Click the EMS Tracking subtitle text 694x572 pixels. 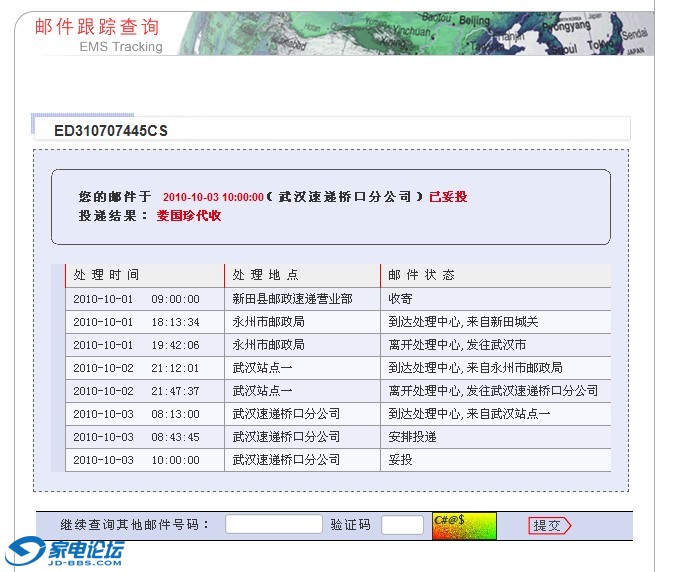point(120,47)
